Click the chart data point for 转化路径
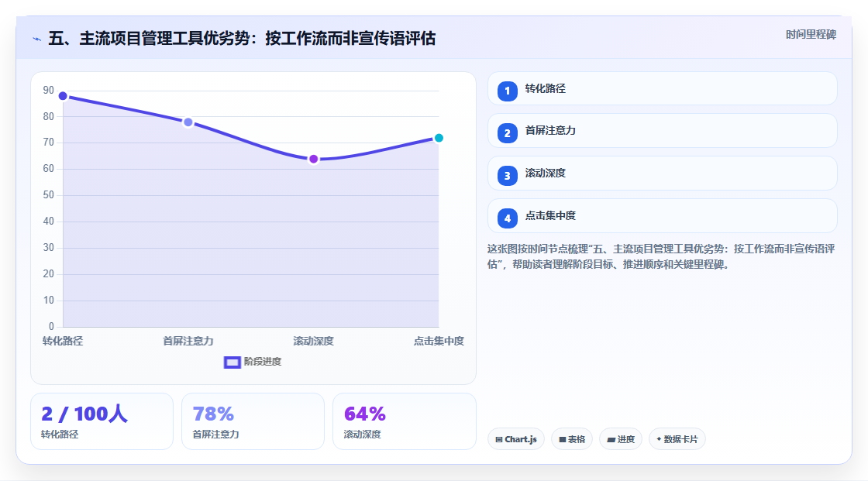The width and height of the screenshot is (868, 481). (63, 96)
